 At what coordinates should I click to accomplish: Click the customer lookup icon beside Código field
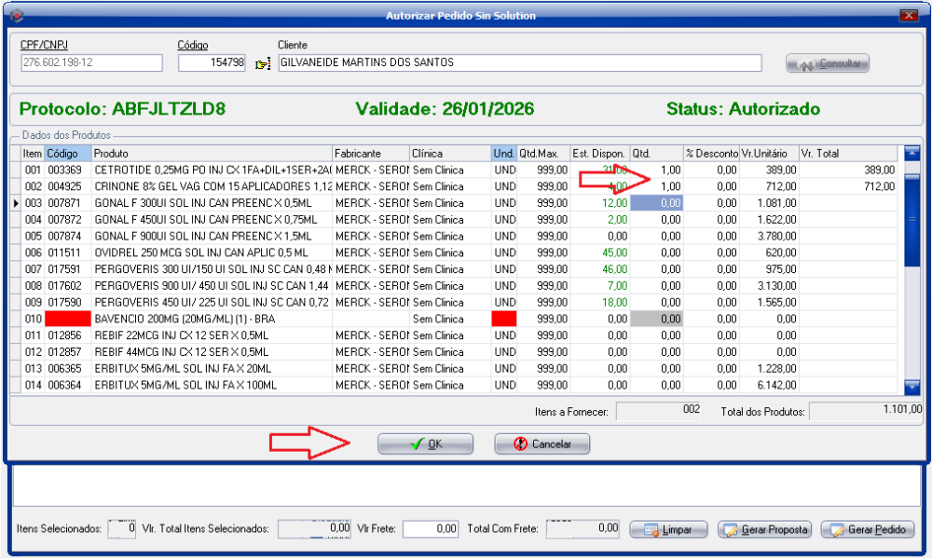pos(262,63)
